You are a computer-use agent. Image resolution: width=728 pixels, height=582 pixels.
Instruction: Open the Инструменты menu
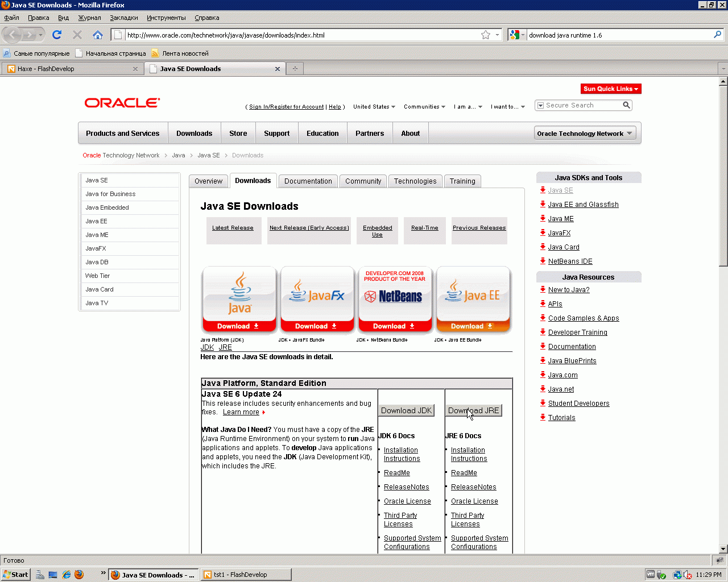coord(166,18)
